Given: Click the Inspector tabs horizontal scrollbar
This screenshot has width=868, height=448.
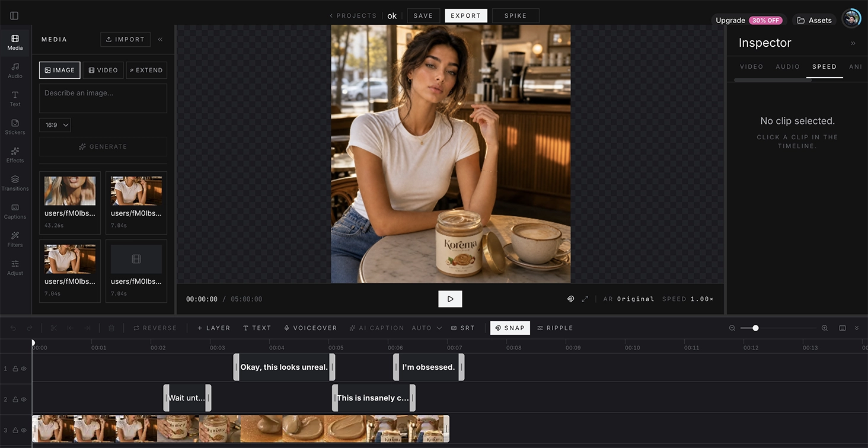Looking at the screenshot, I should click(x=773, y=80).
